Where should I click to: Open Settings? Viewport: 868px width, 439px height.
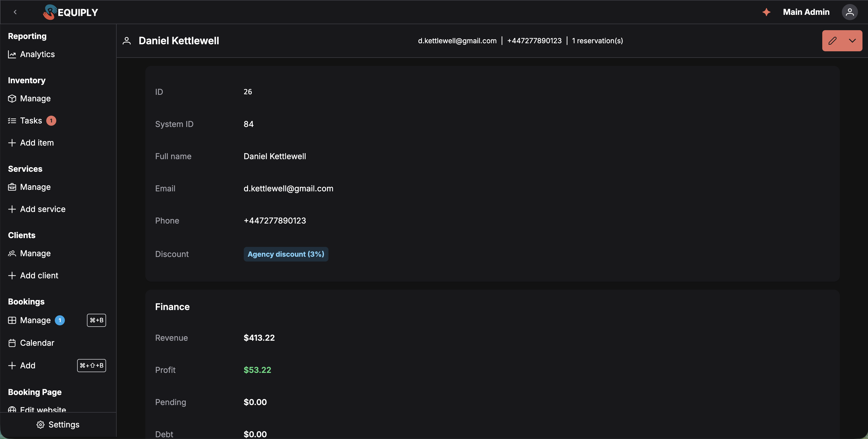pyautogui.click(x=64, y=425)
